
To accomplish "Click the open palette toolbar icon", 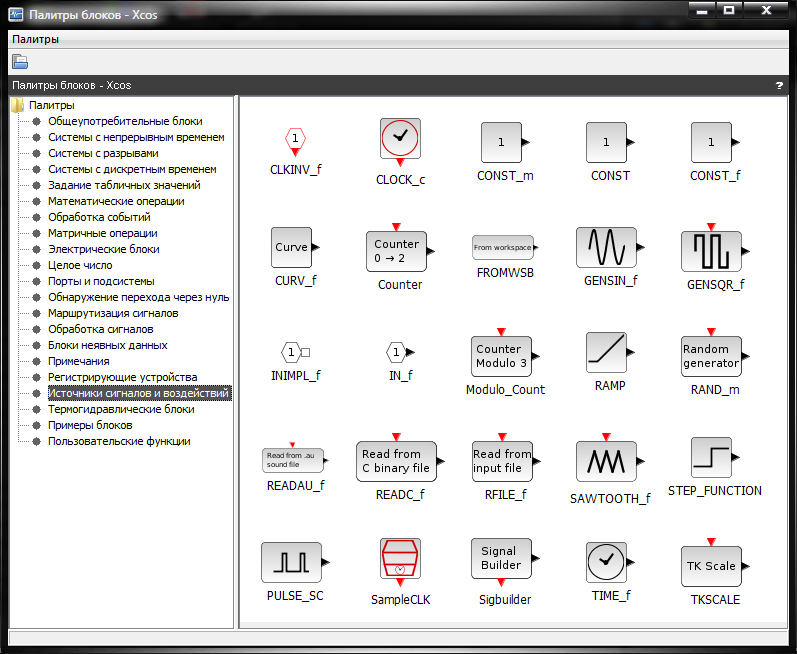I will [20, 61].
